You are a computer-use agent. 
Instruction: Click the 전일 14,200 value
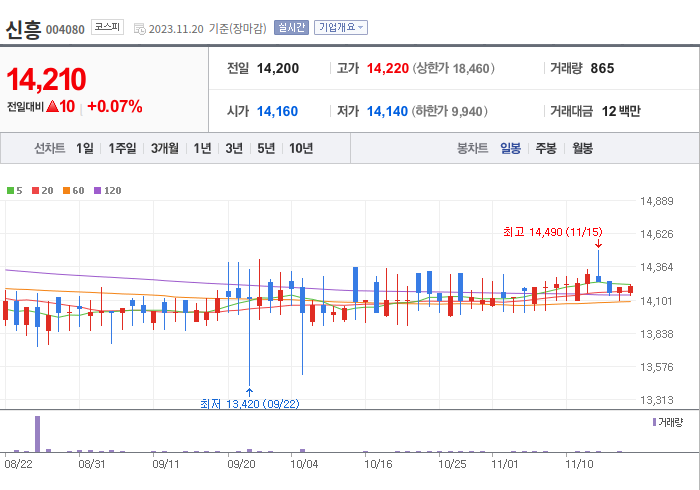[x=278, y=68]
